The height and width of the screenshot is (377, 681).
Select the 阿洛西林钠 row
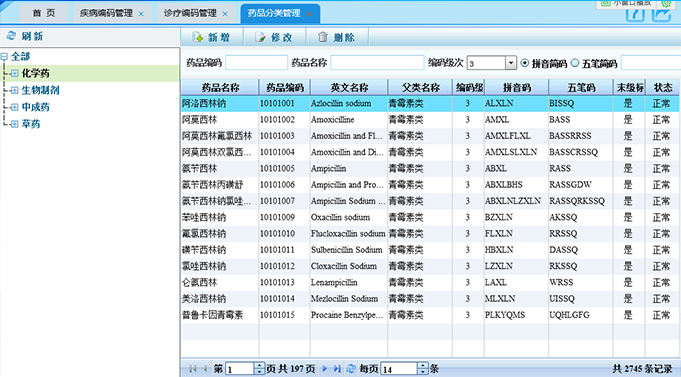point(430,103)
